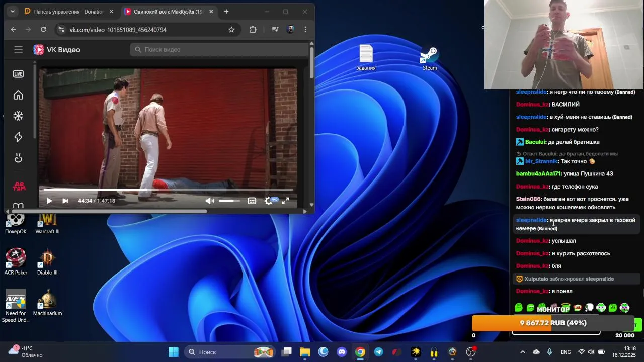Select the Warcraft III desktop shortcut
The image size is (644, 362).
point(47,223)
